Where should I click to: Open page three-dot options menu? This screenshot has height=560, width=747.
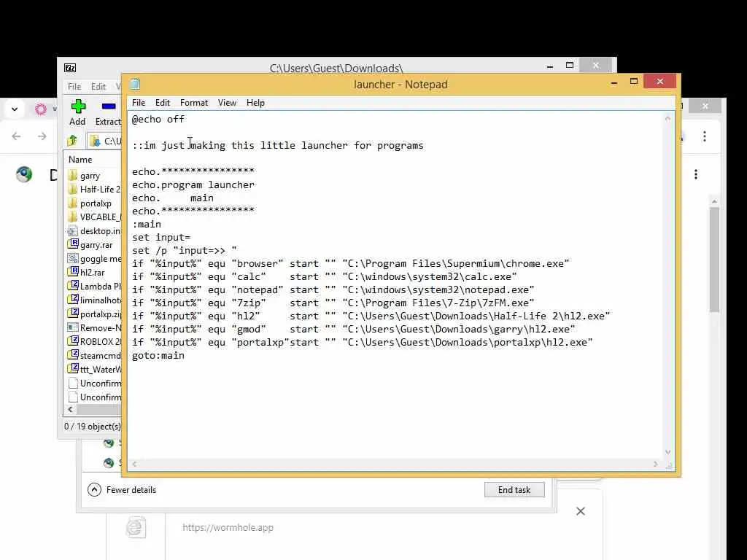pyautogui.click(x=696, y=174)
